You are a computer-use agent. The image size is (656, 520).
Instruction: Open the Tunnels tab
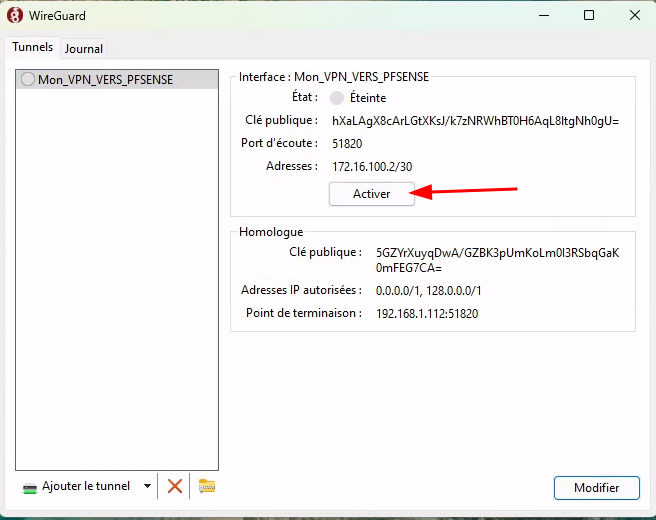(32, 47)
